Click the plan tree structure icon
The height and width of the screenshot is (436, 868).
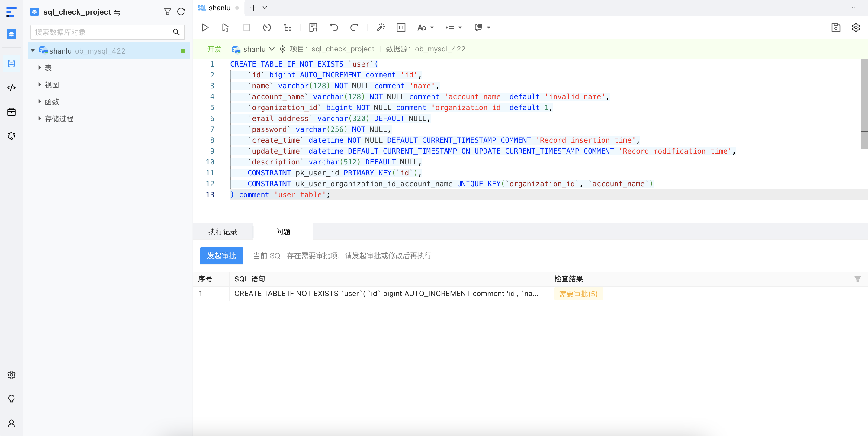coord(288,27)
